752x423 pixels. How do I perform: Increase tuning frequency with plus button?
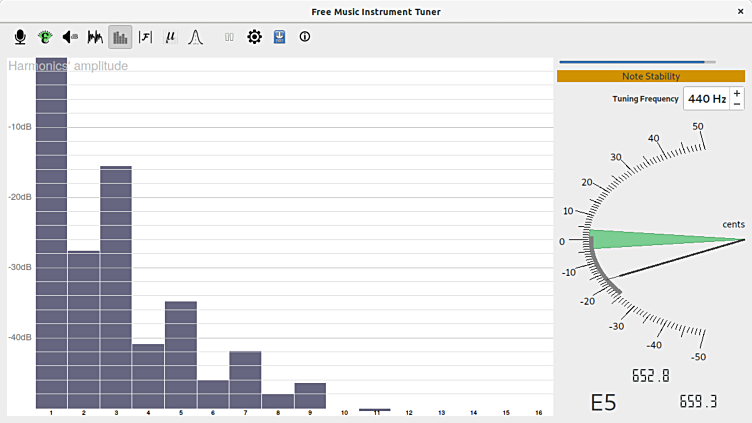click(x=737, y=94)
